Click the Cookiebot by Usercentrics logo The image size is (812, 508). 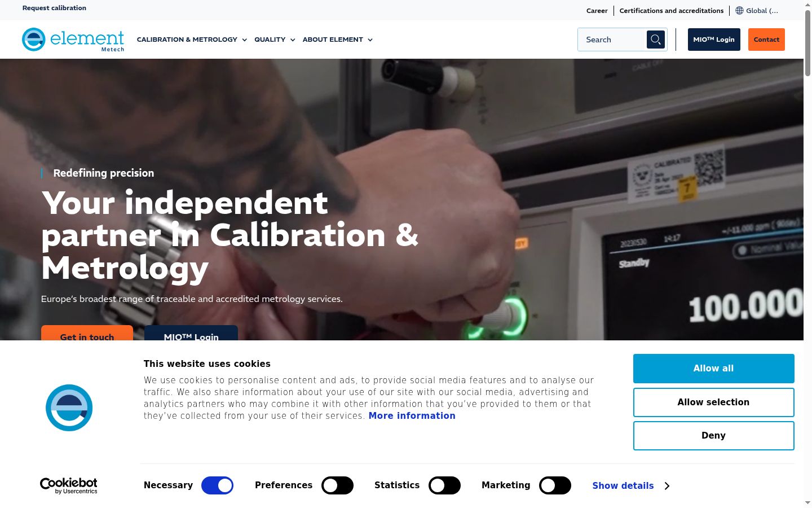[x=68, y=486]
